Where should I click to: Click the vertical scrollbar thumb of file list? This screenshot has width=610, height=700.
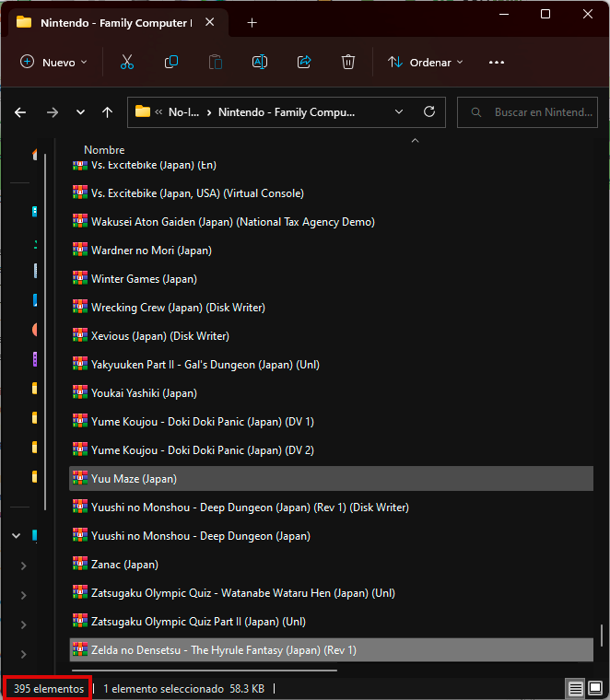pyautogui.click(x=601, y=636)
